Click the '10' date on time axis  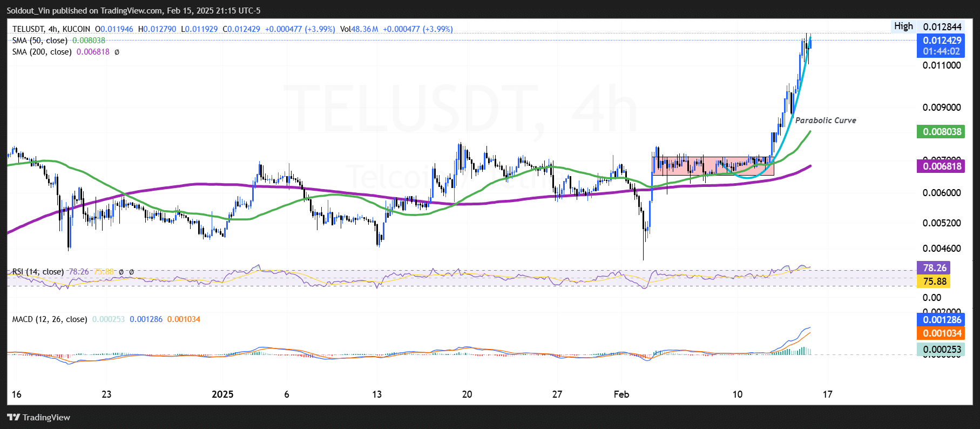tap(738, 394)
